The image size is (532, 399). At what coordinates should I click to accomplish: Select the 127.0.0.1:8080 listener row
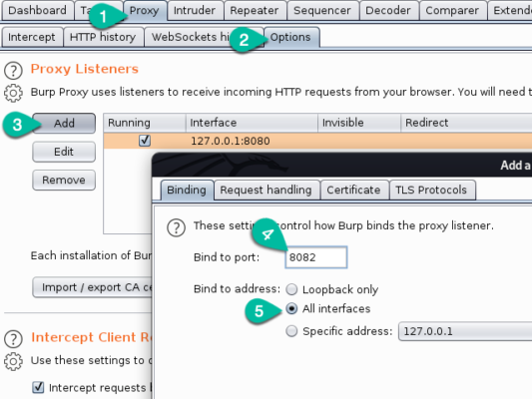click(x=317, y=141)
